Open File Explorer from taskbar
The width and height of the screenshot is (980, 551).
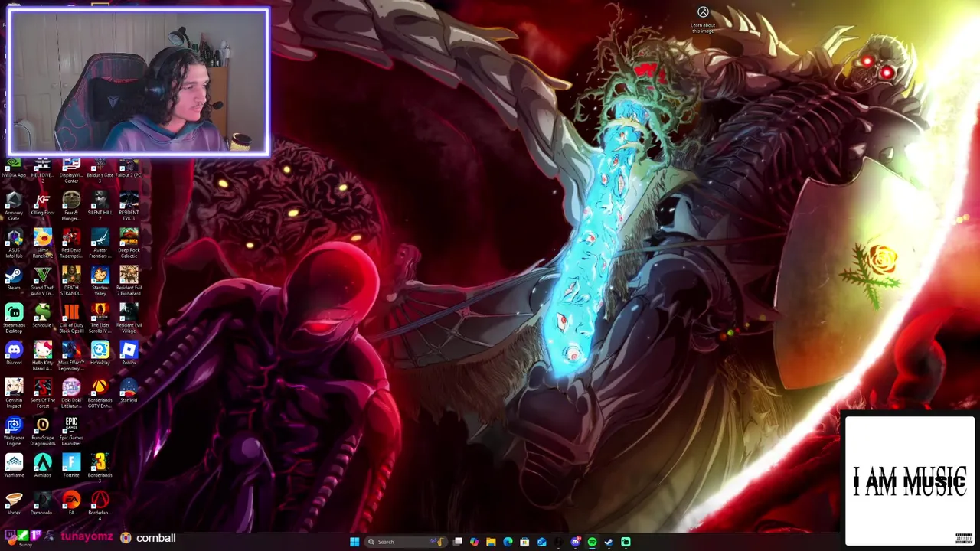pyautogui.click(x=491, y=542)
